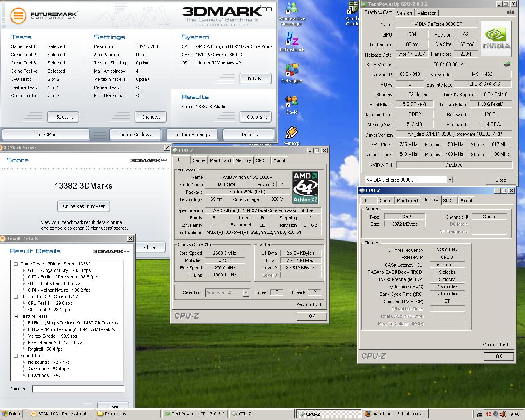Launch the Winamp desktop icon

[292, 136]
